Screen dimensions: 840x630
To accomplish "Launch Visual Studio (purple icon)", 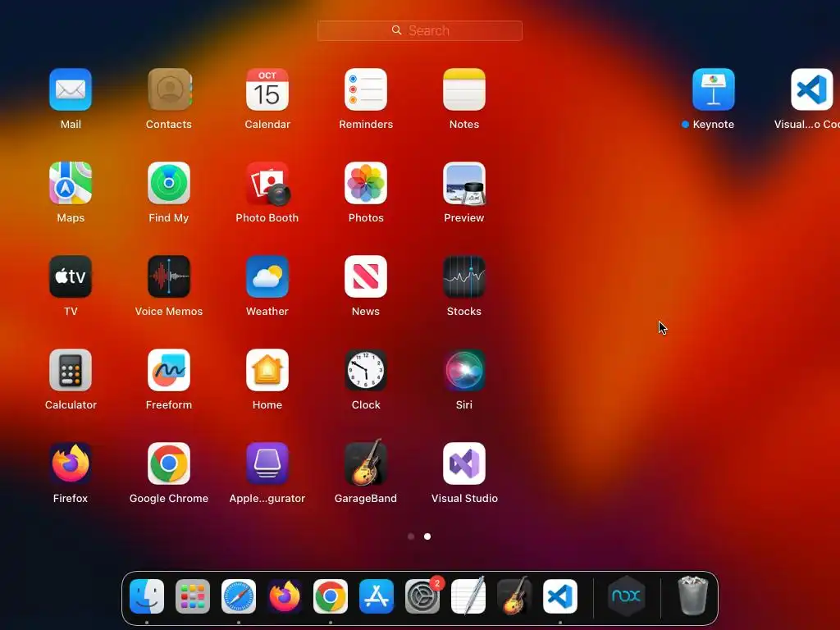I will point(464,463).
